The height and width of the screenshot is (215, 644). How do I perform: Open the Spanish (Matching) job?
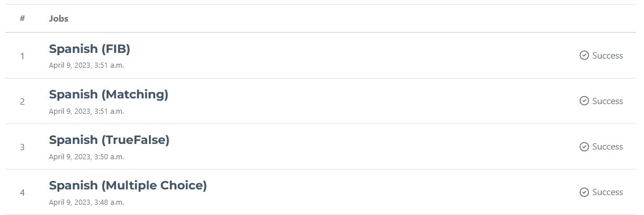pos(109,94)
